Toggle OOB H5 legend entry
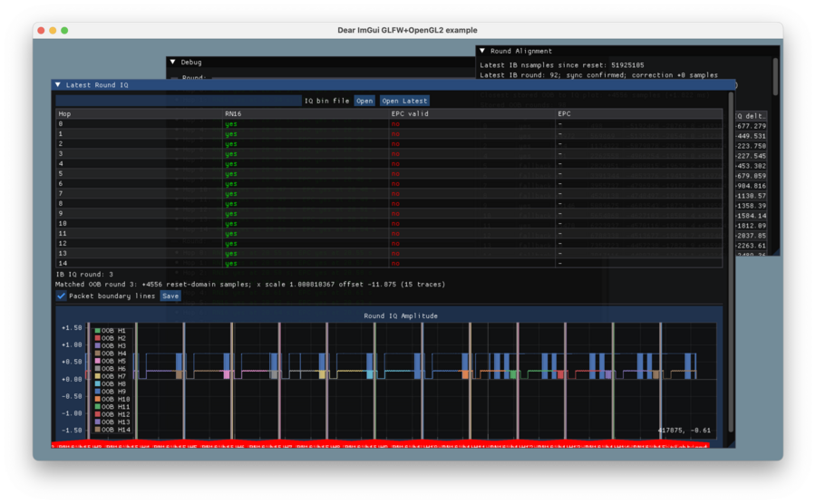Viewport: 816px width, 504px height. [110, 361]
